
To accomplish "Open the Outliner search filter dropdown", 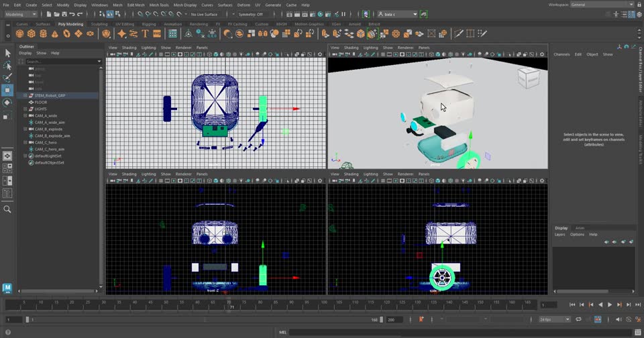I will [99, 62].
